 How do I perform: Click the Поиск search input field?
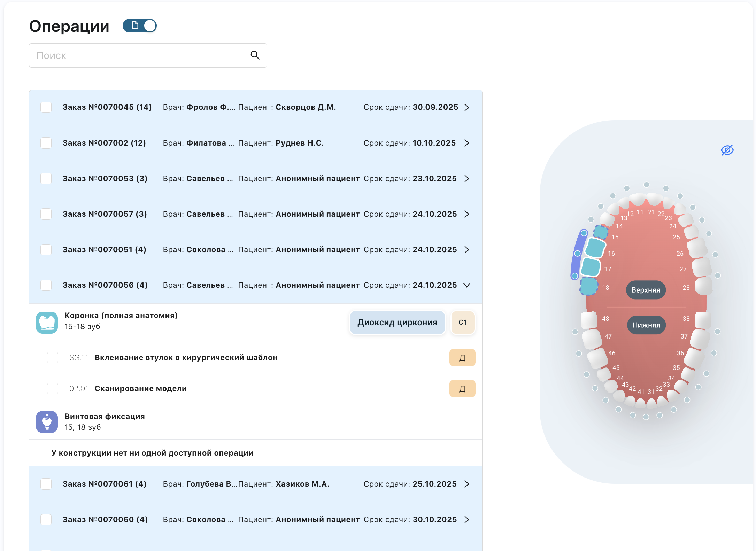[139, 55]
